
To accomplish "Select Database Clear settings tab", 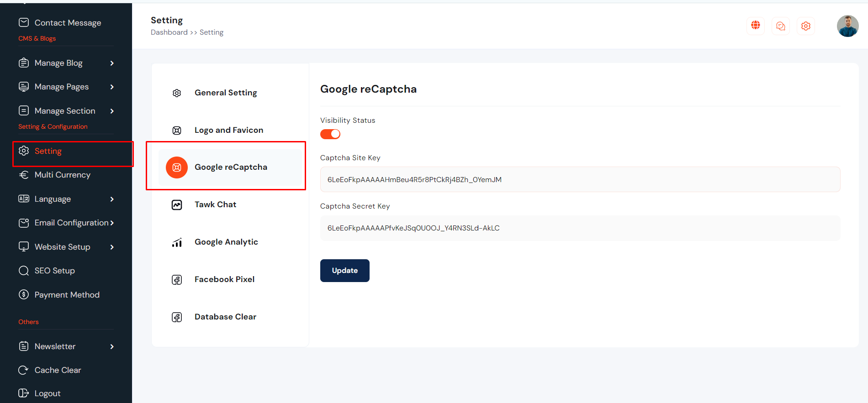I will 225,317.
